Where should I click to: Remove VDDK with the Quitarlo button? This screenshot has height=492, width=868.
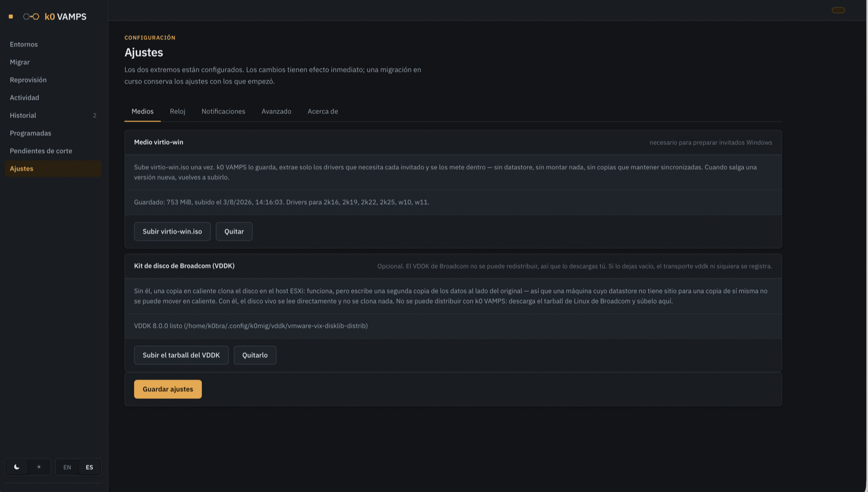pyautogui.click(x=255, y=355)
